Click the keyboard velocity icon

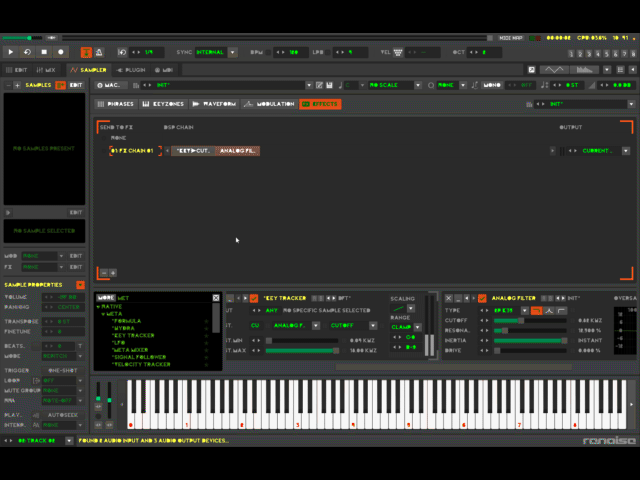click(398, 52)
